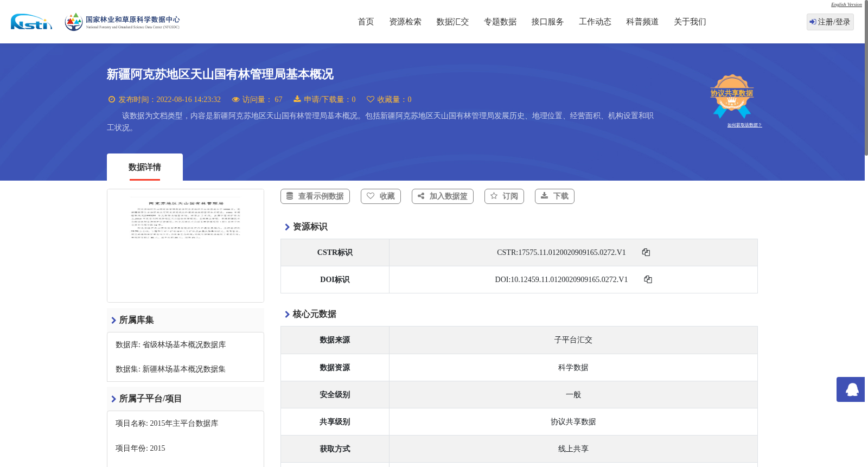Click 项目年份: 2015 entry

click(141, 449)
